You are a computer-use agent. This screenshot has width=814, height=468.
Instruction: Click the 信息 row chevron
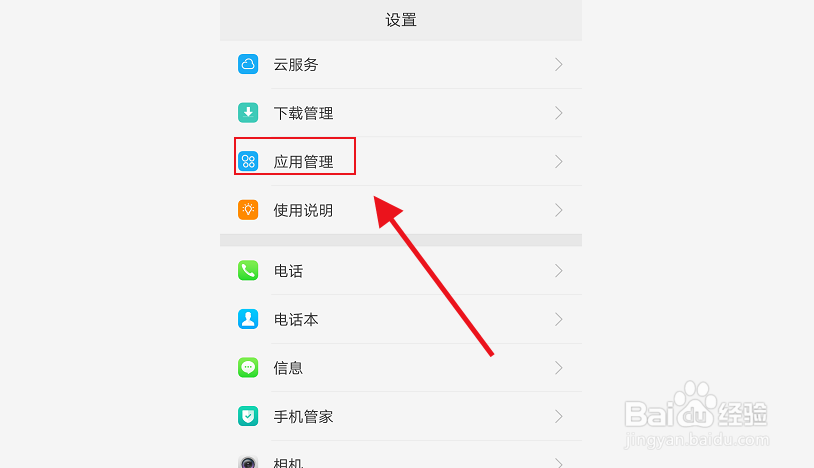(559, 367)
